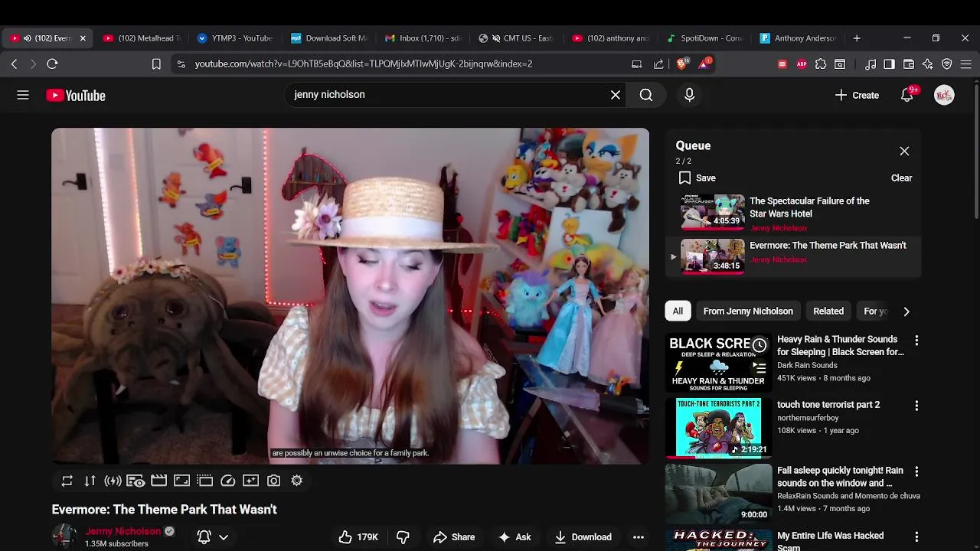Screen dimensions: 980x551
Task: Open options for My Entire Life Was Hacked video
Action: (x=916, y=536)
